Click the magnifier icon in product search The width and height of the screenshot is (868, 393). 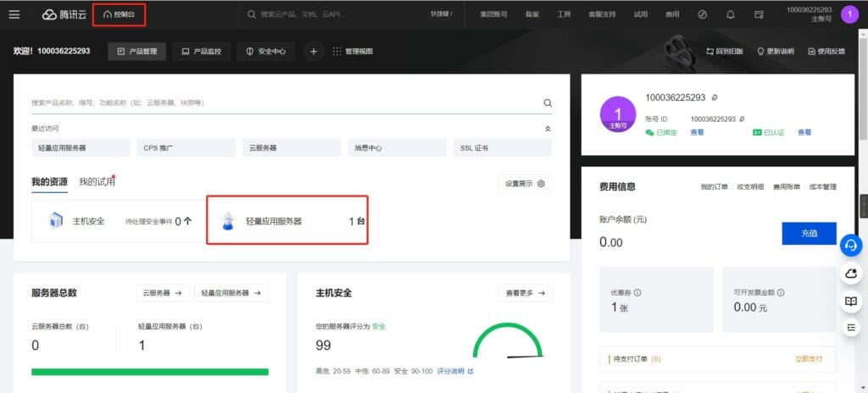548,103
